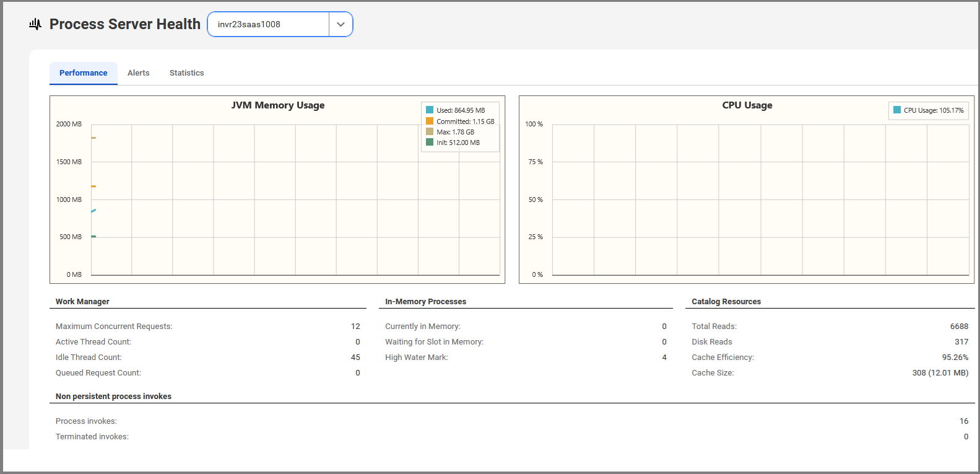The width and height of the screenshot is (980, 474).
Task: Click the 500 MB axis label
Action: [71, 237]
